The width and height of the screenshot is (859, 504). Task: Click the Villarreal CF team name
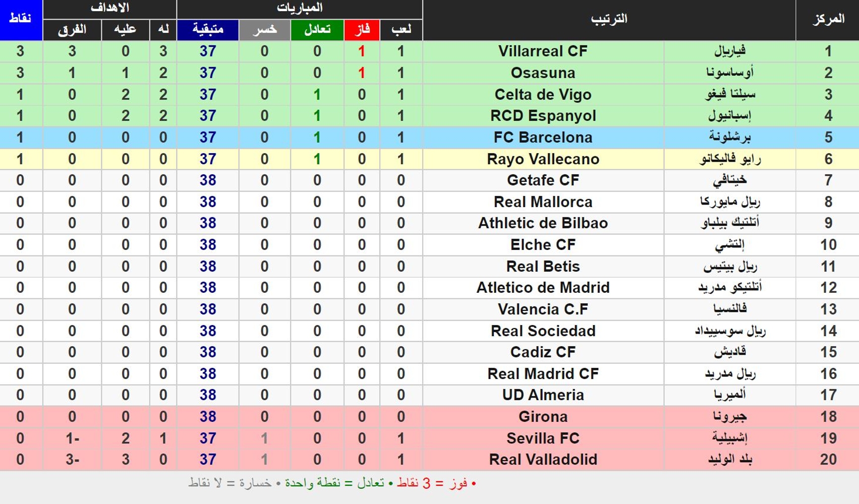(x=543, y=51)
